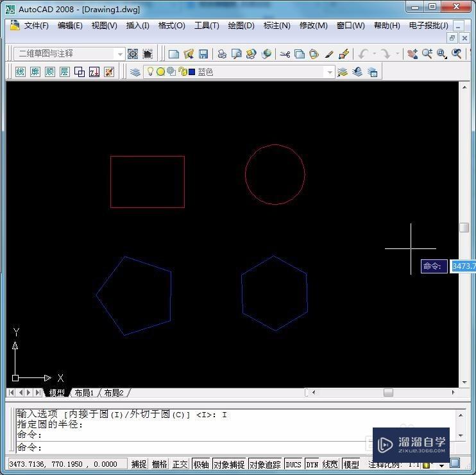
Task: Click the Publish icon
Action: click(x=251, y=54)
